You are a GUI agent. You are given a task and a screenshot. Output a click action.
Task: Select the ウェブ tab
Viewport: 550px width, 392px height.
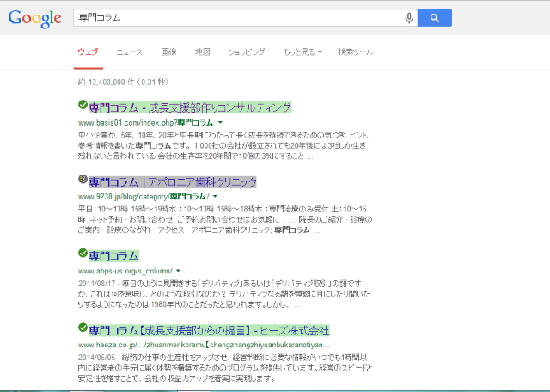tap(88, 52)
